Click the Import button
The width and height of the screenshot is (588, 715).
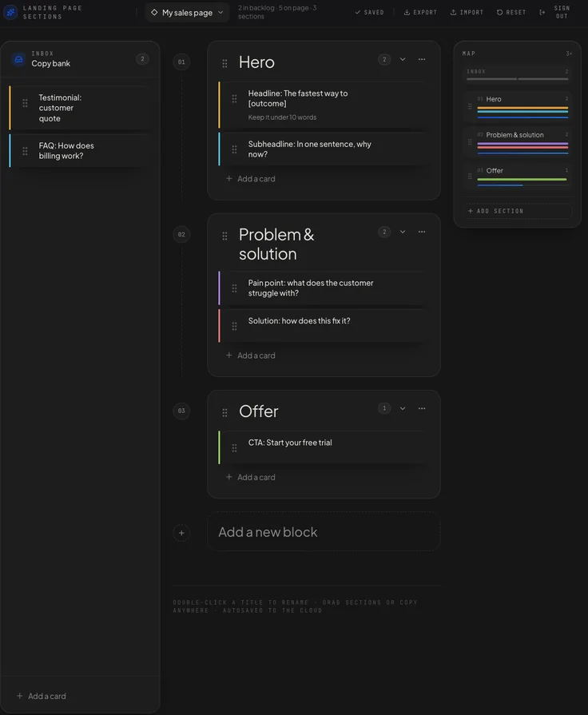(467, 12)
